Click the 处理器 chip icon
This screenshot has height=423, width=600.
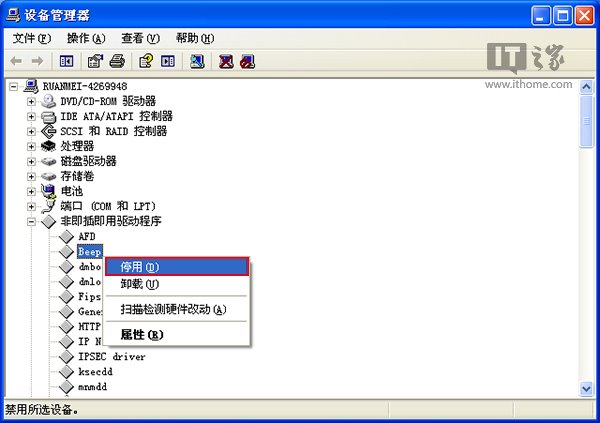pyautogui.click(x=49, y=146)
